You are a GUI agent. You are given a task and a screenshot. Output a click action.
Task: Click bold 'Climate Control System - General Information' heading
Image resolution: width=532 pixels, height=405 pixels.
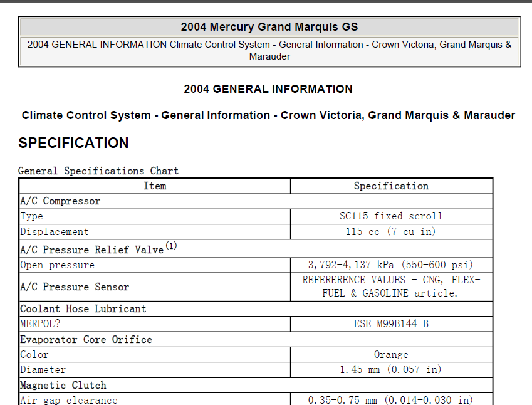pyautogui.click(x=268, y=115)
